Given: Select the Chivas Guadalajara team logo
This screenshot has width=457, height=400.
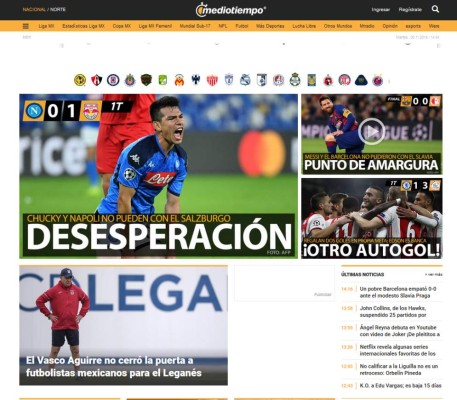Looking at the screenshot, I should (130, 80).
